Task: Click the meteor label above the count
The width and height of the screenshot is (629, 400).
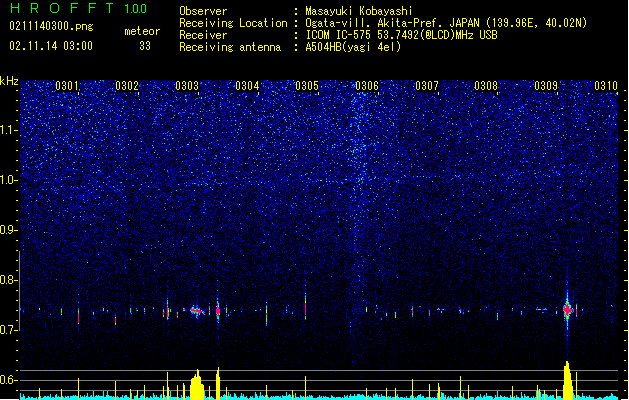Action: pyautogui.click(x=142, y=31)
